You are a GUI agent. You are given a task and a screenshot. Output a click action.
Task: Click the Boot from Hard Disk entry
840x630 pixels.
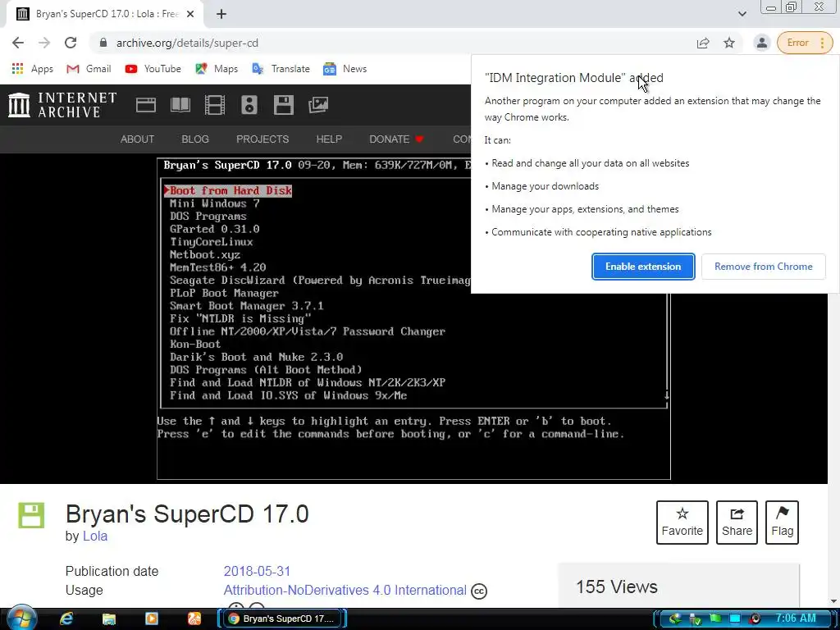pos(228,190)
